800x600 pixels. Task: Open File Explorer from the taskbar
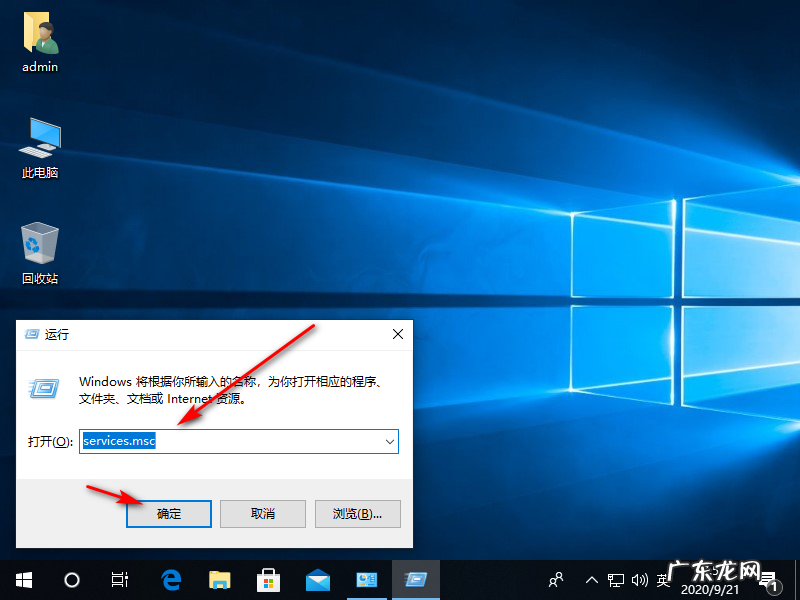point(219,580)
